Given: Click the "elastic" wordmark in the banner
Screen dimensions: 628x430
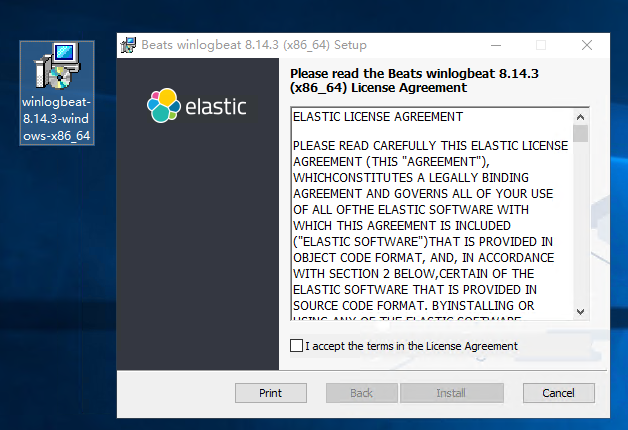Looking at the screenshot, I should point(215,105).
